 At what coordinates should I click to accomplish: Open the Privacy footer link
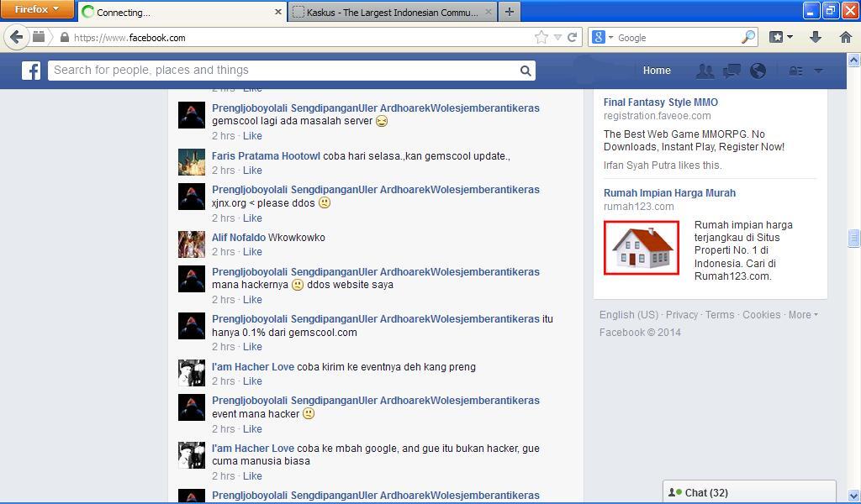(681, 315)
